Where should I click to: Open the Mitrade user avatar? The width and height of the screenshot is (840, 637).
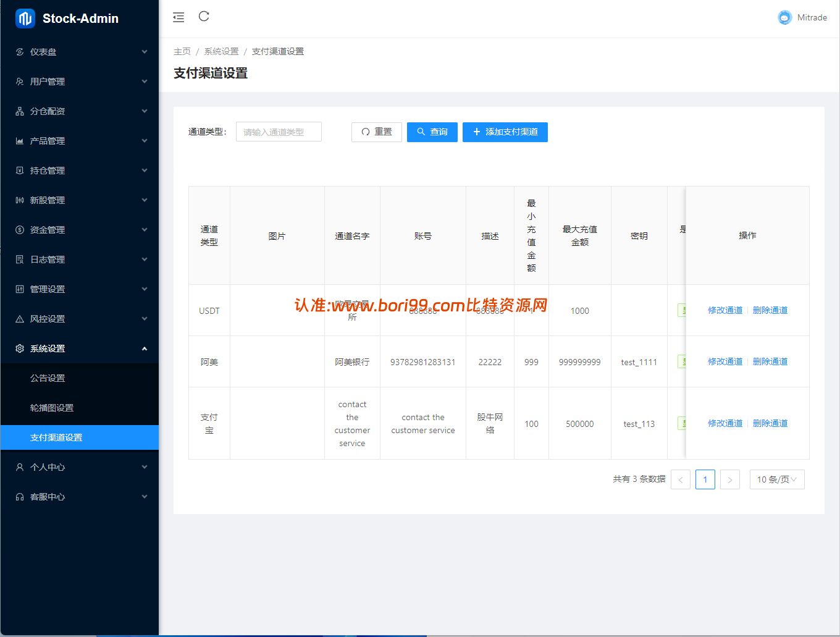(784, 17)
